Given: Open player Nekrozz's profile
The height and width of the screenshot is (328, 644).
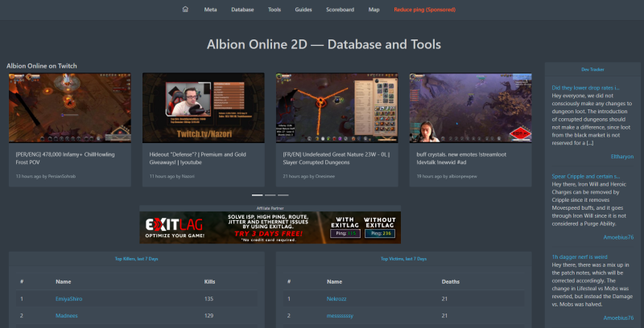Looking at the screenshot, I should [x=336, y=299].
